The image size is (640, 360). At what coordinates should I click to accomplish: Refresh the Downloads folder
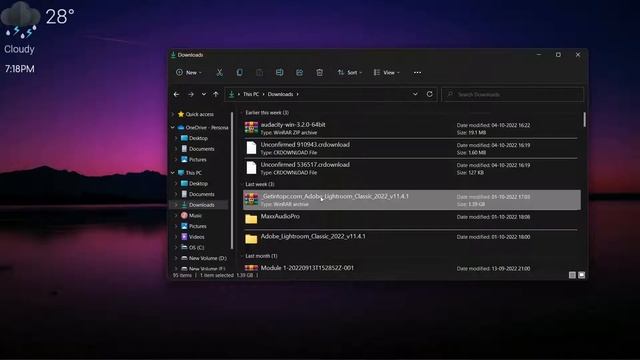tap(429, 94)
